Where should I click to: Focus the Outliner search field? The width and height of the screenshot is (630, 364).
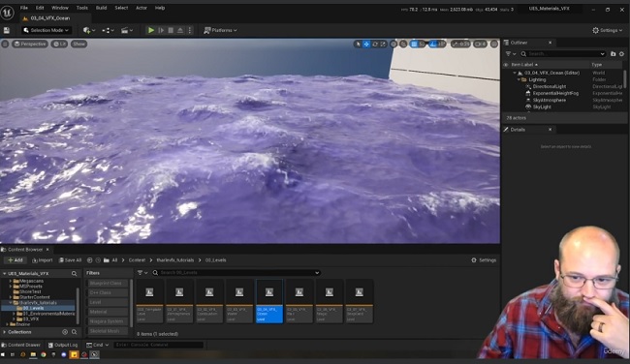(563, 54)
